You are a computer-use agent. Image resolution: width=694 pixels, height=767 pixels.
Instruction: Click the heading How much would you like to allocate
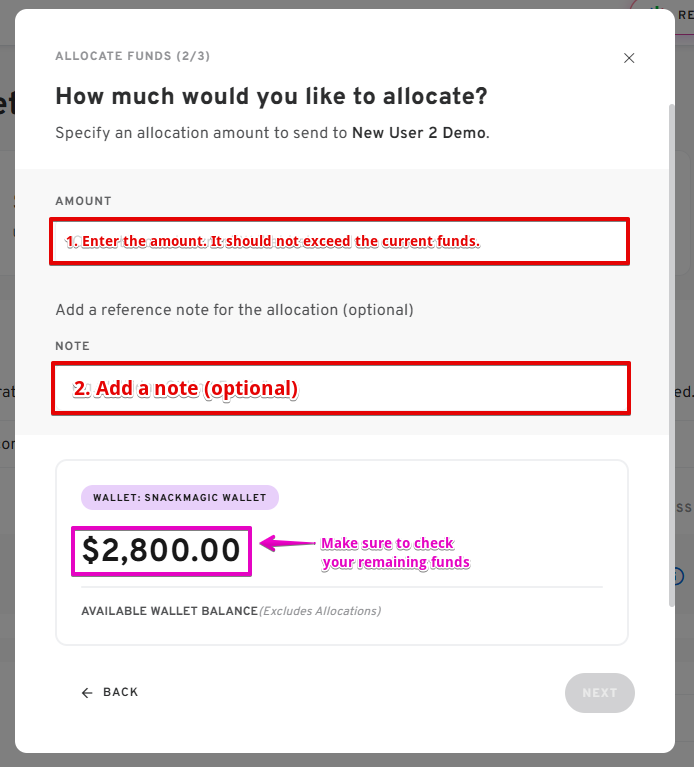click(x=271, y=97)
